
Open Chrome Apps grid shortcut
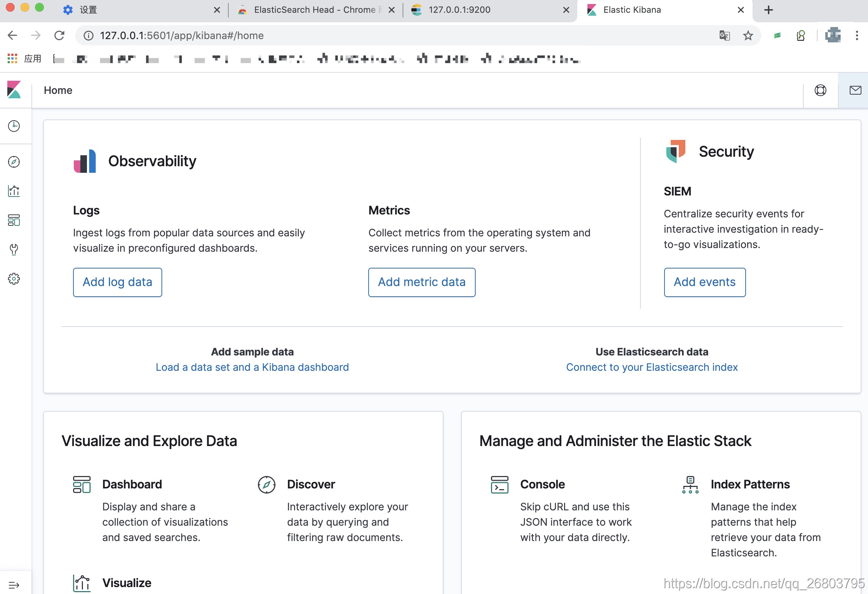click(x=12, y=58)
